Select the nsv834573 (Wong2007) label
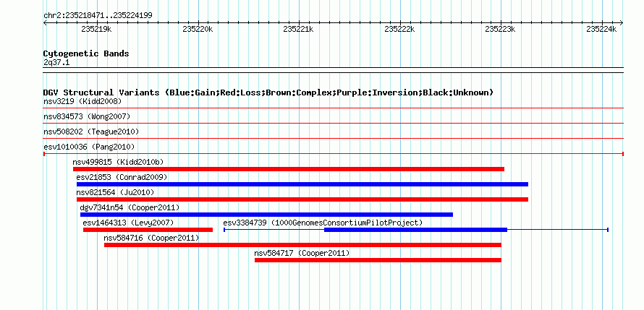 coord(87,116)
